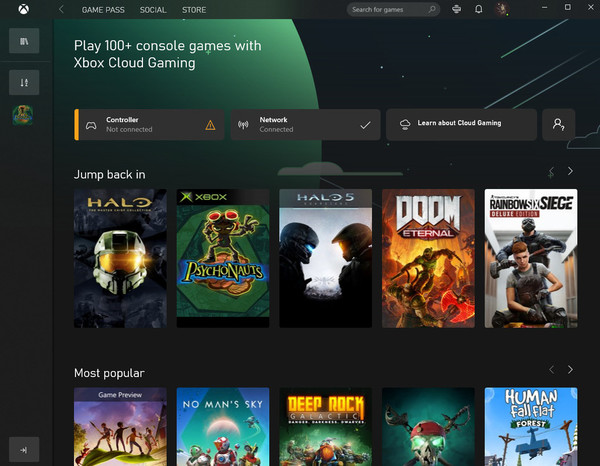The image size is (600, 466).
Task: Click the controller warning triangle icon
Action: click(x=210, y=125)
